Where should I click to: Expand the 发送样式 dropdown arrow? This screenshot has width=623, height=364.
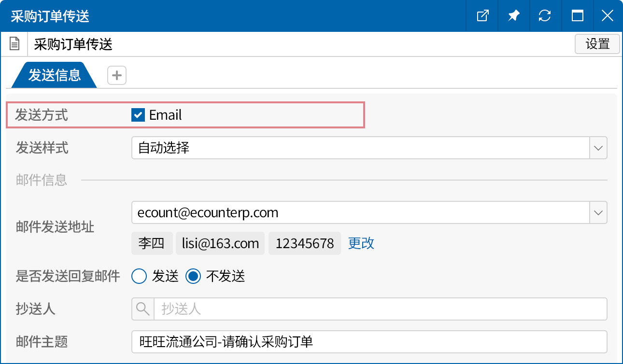point(598,148)
